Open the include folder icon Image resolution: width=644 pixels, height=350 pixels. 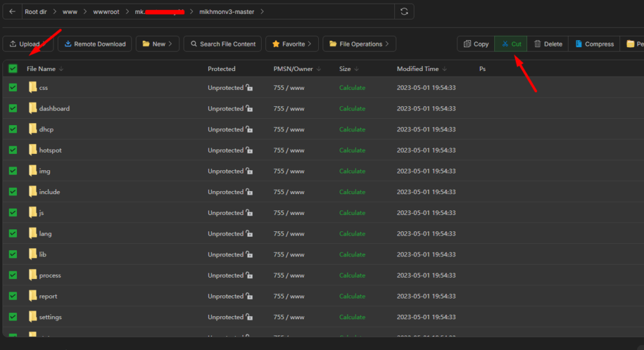click(x=33, y=192)
